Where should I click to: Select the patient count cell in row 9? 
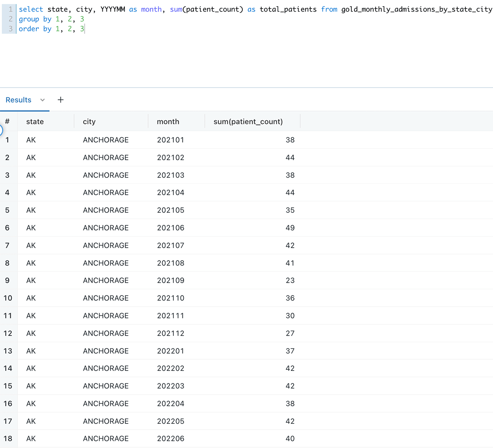point(290,280)
